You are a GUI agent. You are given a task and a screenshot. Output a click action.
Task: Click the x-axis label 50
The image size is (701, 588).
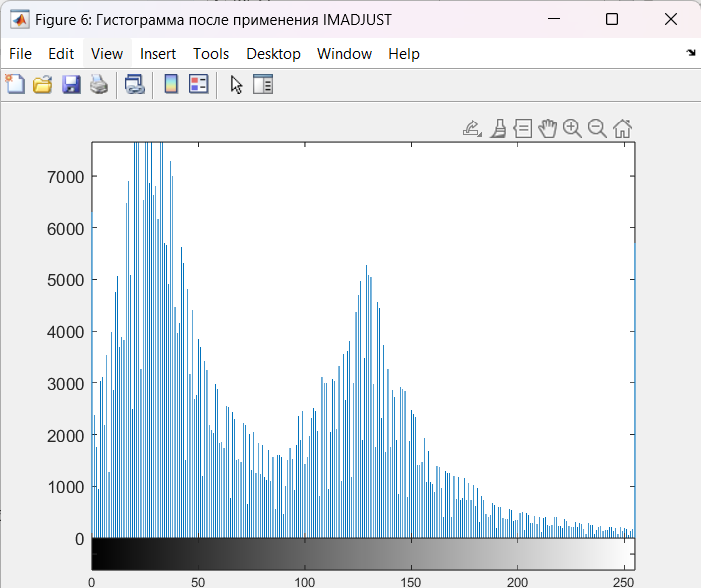coord(198,582)
